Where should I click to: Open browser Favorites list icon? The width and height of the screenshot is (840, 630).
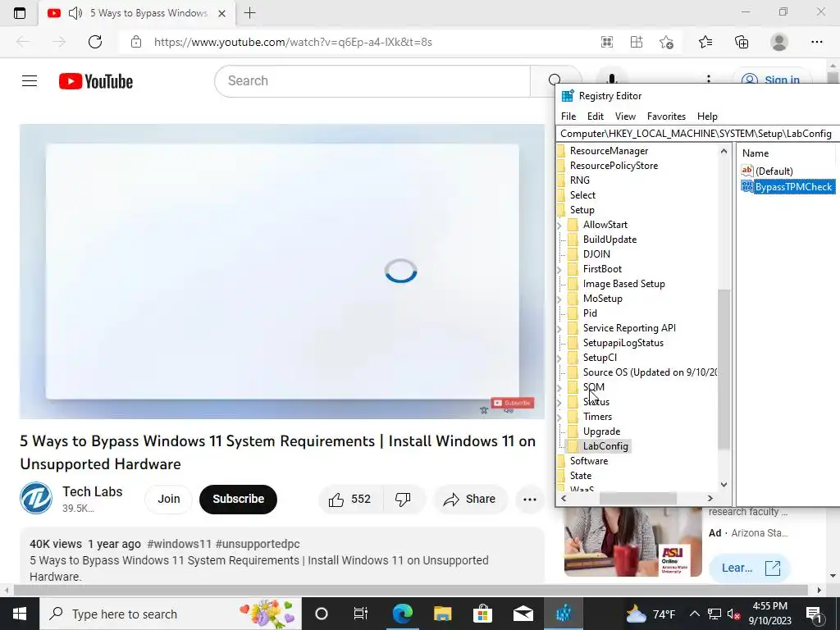(705, 42)
